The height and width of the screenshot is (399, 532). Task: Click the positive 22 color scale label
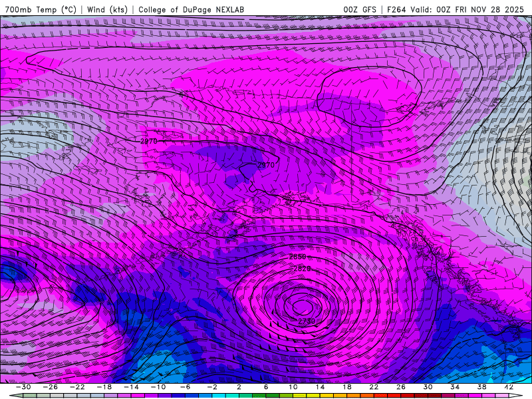(x=374, y=387)
